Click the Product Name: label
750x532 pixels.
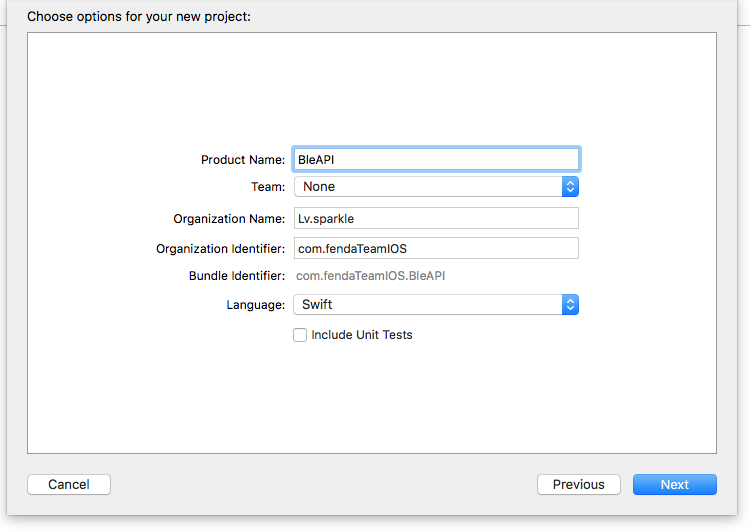pyautogui.click(x=243, y=160)
